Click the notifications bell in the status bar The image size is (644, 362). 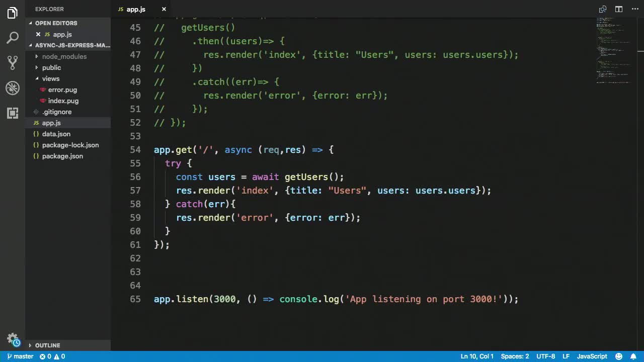[633, 356]
